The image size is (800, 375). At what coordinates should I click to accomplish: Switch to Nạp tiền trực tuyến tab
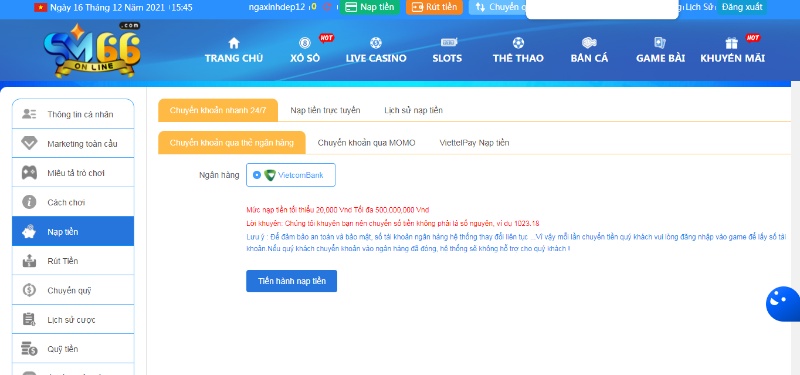point(325,110)
